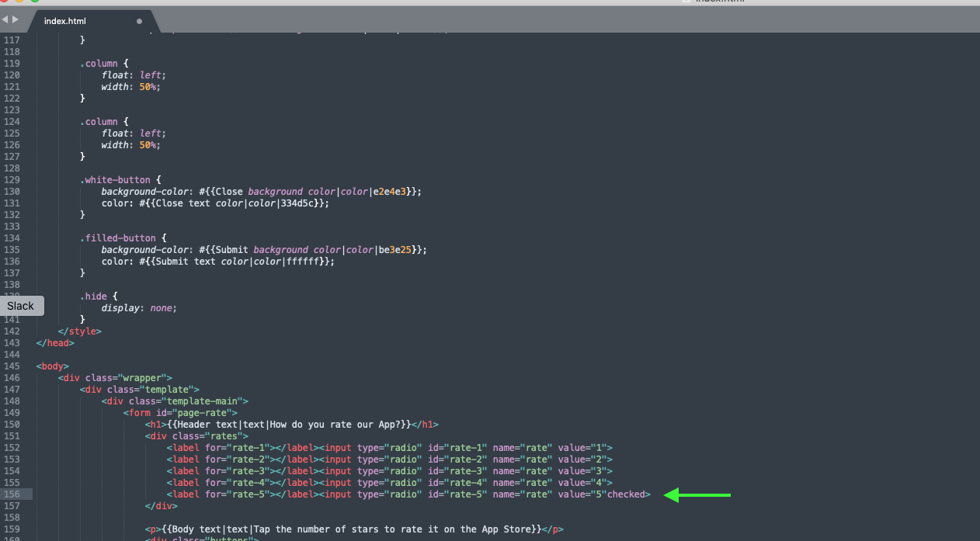Click the previous-tab left arrow icon
The height and width of the screenshot is (541, 980).
click(5, 19)
